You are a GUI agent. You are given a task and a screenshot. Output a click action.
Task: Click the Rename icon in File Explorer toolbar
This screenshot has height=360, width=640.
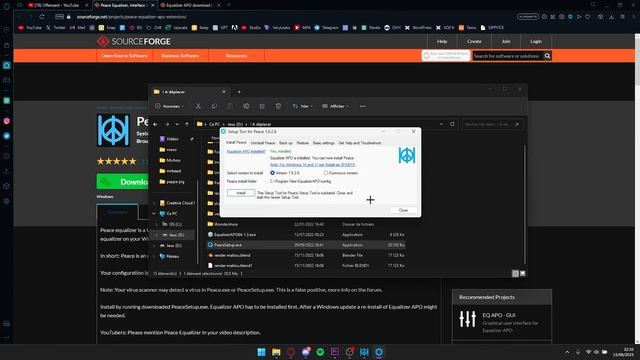[246, 106]
